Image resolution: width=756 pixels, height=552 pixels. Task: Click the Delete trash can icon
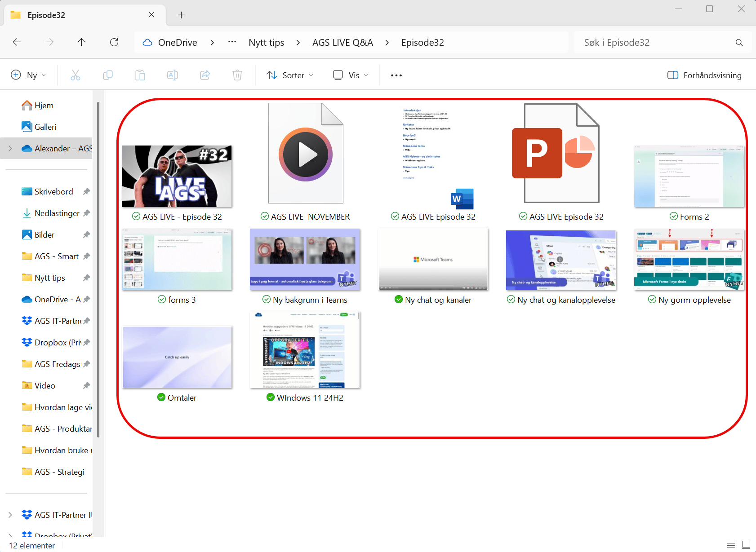point(237,75)
